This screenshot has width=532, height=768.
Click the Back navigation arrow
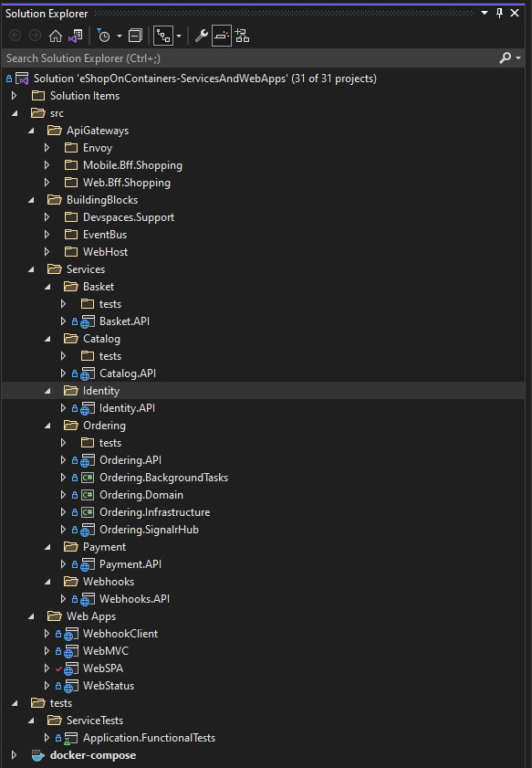click(x=16, y=35)
